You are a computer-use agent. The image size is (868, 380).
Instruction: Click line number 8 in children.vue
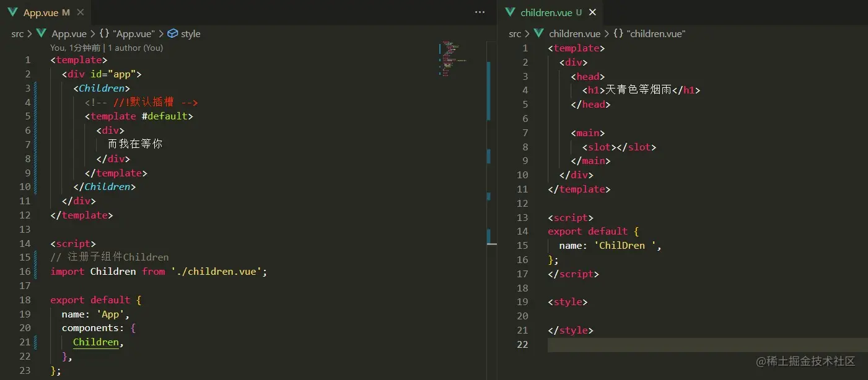coord(525,147)
